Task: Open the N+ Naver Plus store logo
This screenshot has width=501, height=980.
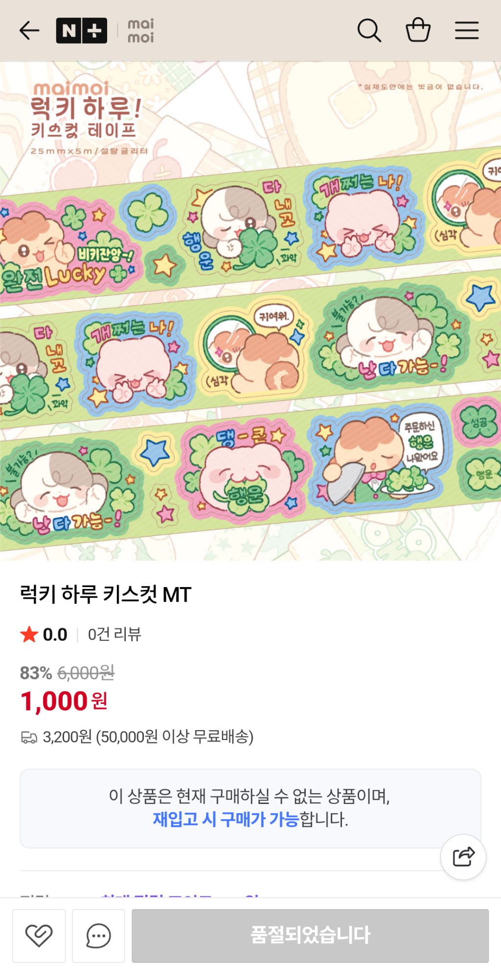Action: point(82,31)
